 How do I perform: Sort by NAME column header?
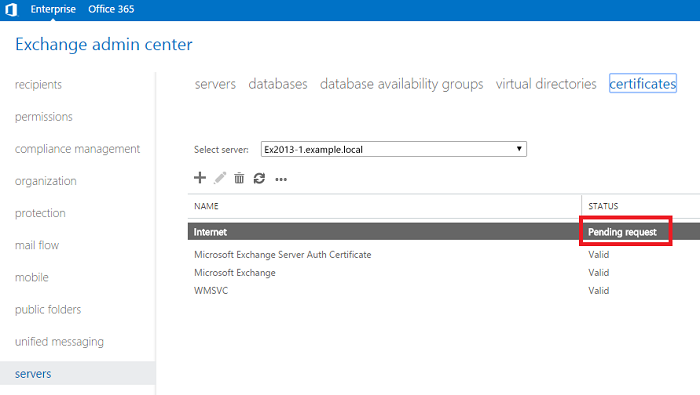tap(206, 206)
